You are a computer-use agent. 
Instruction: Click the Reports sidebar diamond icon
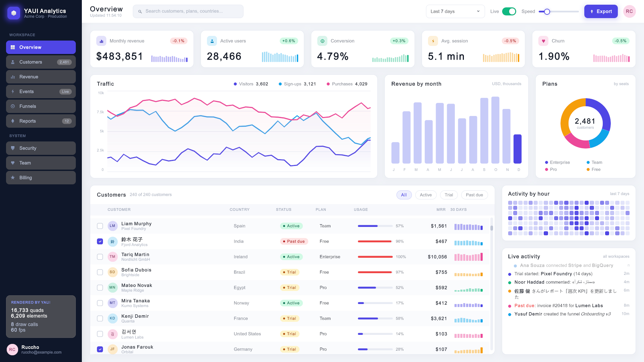click(13, 121)
